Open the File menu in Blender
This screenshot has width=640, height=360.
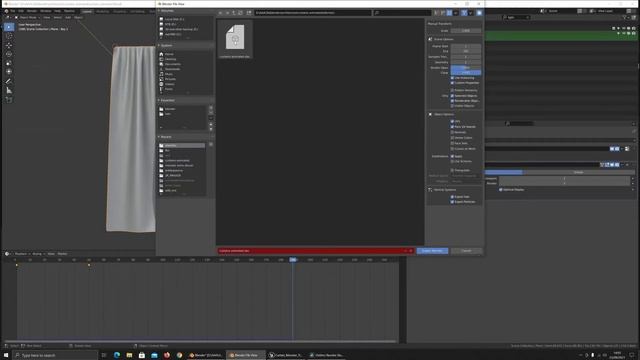[x=13, y=11]
